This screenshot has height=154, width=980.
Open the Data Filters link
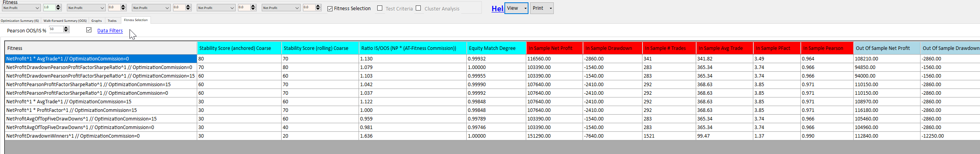(x=110, y=31)
